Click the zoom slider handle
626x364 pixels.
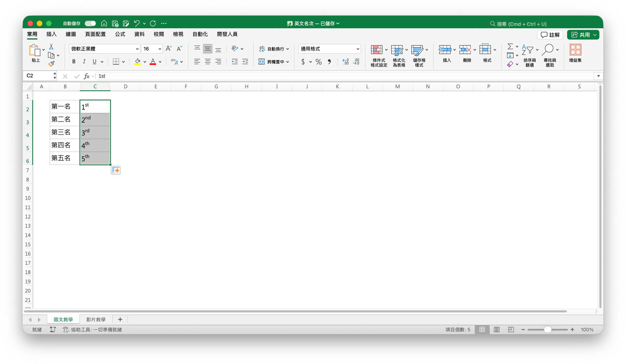pyautogui.click(x=547, y=330)
